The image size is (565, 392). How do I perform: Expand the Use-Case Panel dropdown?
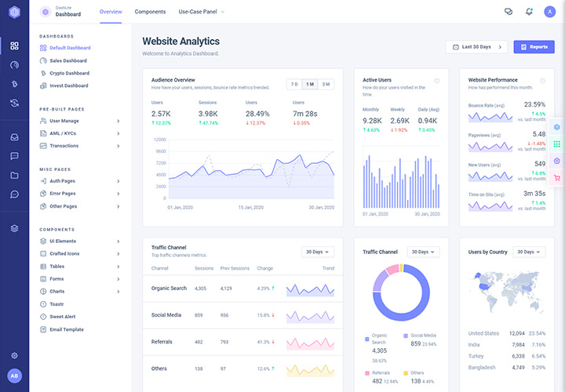202,12
